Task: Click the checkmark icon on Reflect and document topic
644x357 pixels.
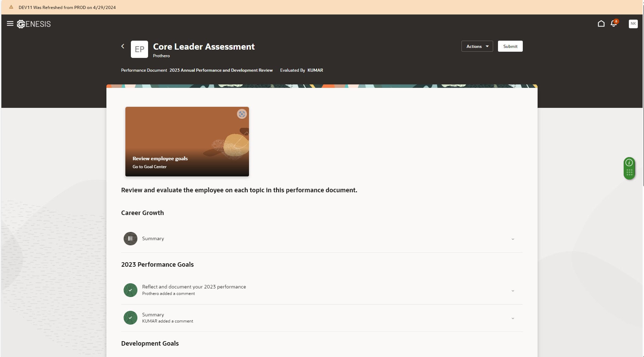Action: pos(130,290)
